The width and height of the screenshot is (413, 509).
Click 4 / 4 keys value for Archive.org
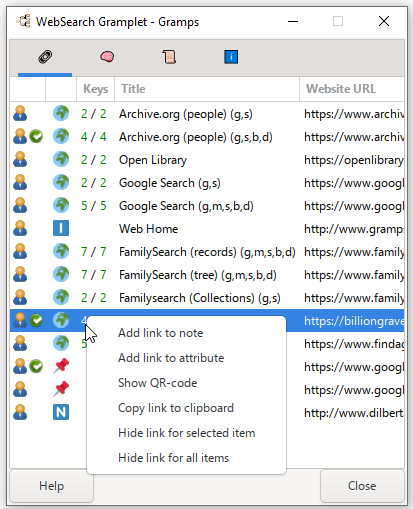pyautogui.click(x=94, y=137)
